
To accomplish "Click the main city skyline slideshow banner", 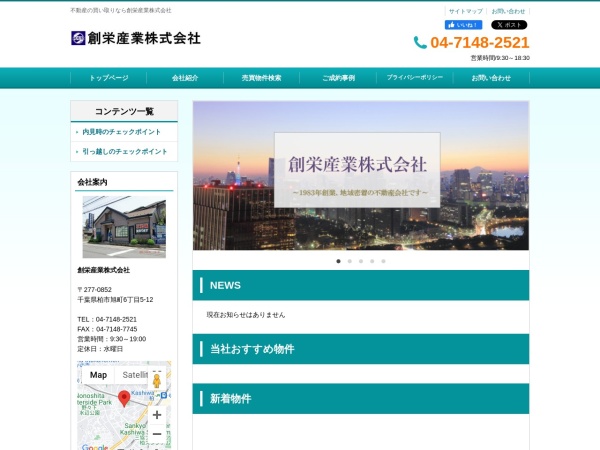I will (x=361, y=176).
